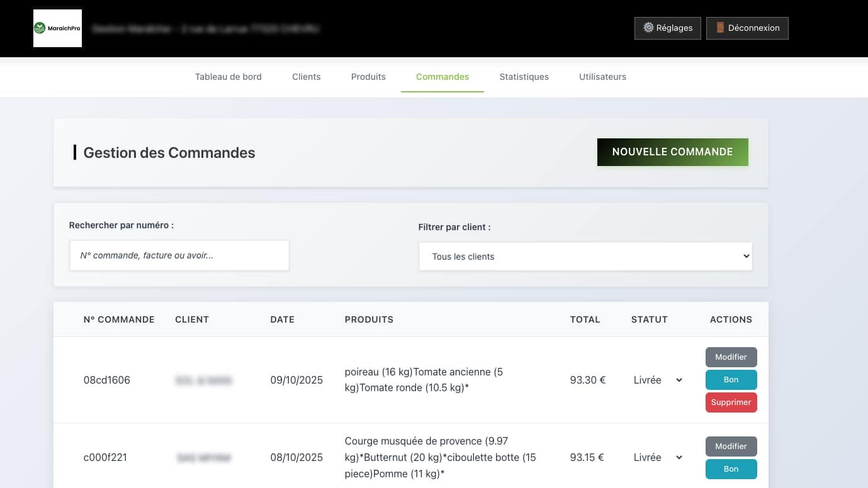Click order number 08cd1606 in table
The image size is (868, 488).
click(x=107, y=380)
